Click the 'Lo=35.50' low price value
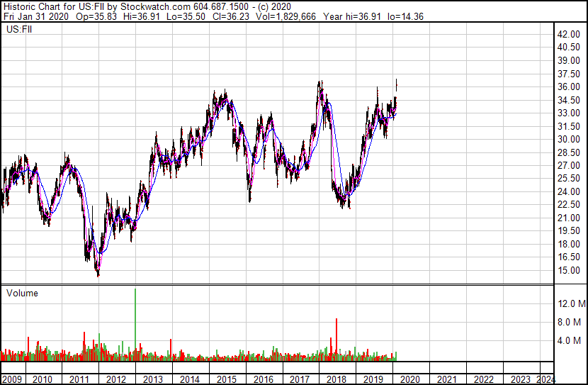Screen dimensions: 588x385 tap(187, 16)
